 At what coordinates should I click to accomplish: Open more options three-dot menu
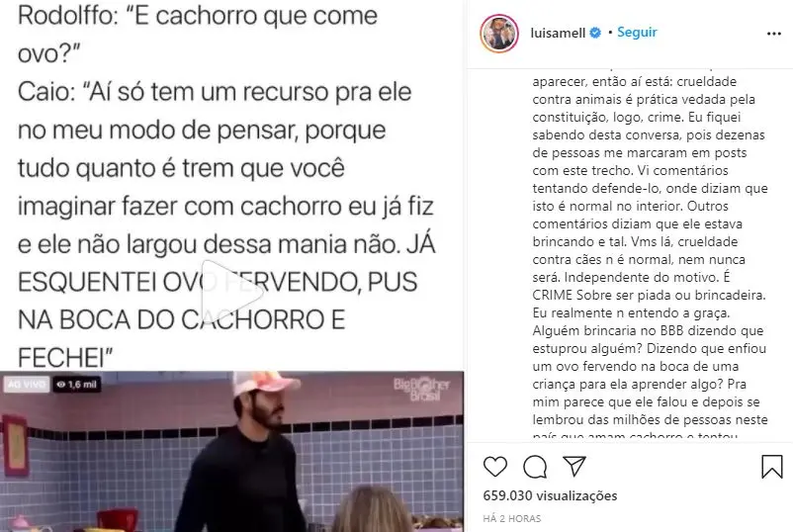tap(774, 34)
